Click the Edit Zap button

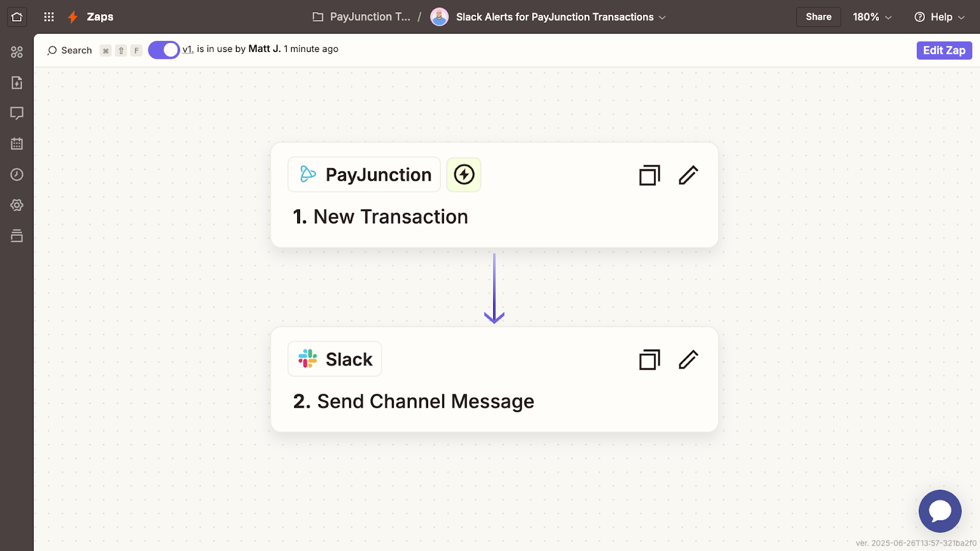pos(944,50)
